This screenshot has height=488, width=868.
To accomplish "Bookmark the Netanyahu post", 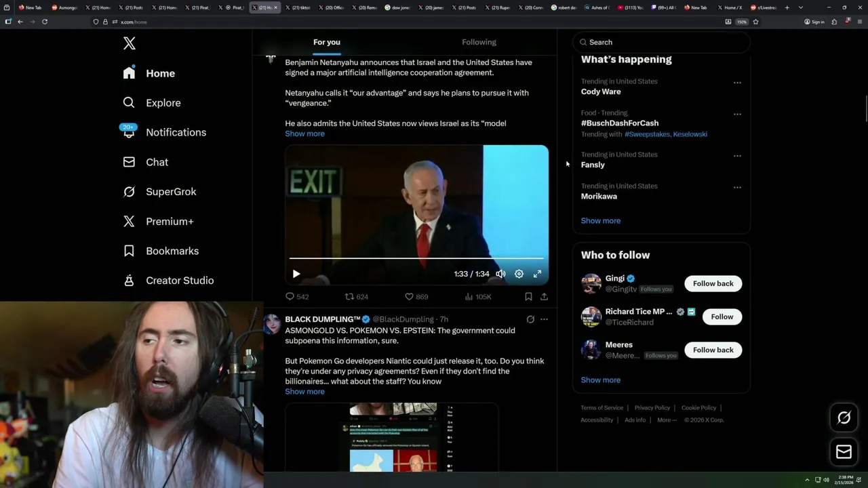I will (528, 297).
